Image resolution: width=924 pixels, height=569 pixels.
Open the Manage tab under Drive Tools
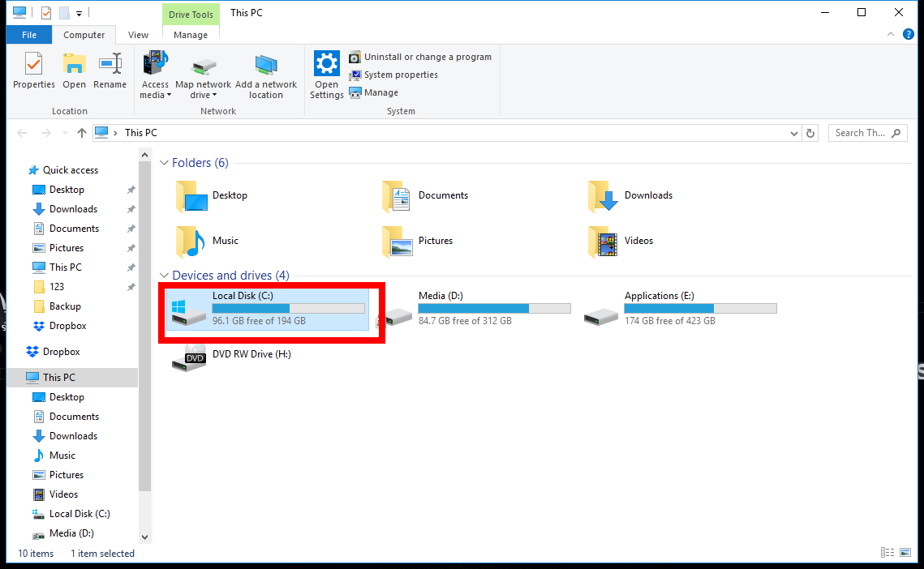pos(190,35)
